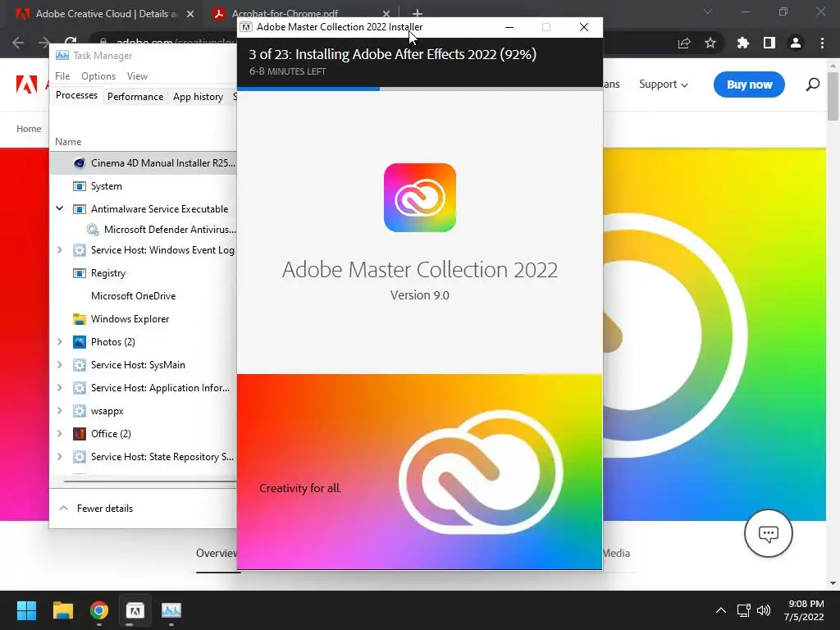The height and width of the screenshot is (630, 840).
Task: Switch to the App history tab
Action: [198, 97]
